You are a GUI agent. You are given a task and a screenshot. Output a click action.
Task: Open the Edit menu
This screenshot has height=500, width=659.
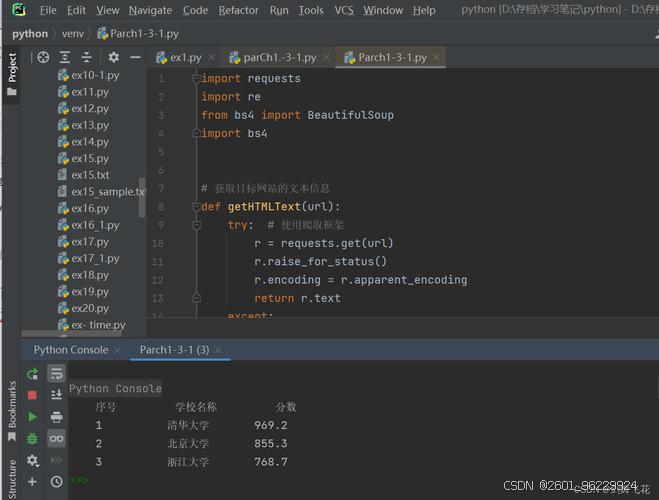[x=76, y=10]
